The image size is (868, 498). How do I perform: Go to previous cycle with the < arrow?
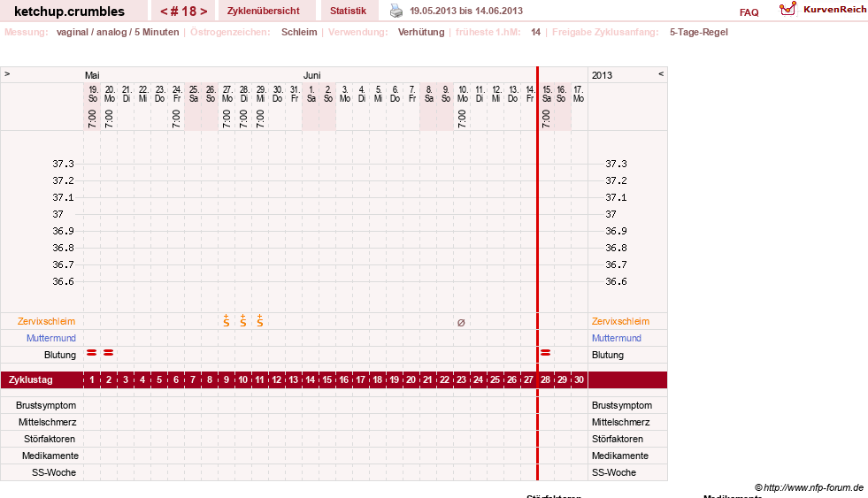click(x=164, y=11)
